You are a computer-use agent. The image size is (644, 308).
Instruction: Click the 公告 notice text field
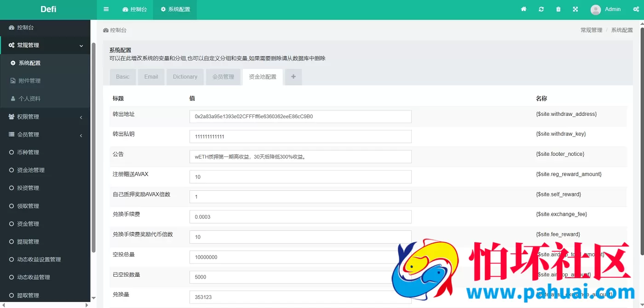click(300, 157)
